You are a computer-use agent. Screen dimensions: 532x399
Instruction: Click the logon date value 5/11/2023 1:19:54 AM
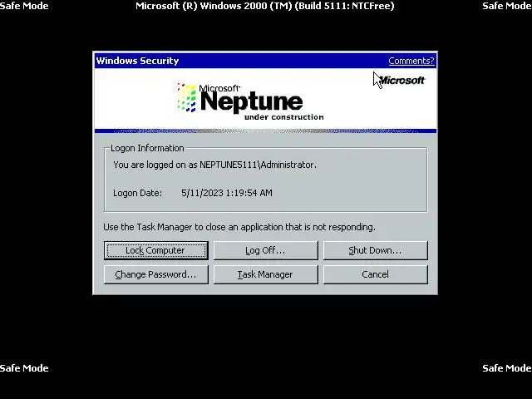click(227, 193)
